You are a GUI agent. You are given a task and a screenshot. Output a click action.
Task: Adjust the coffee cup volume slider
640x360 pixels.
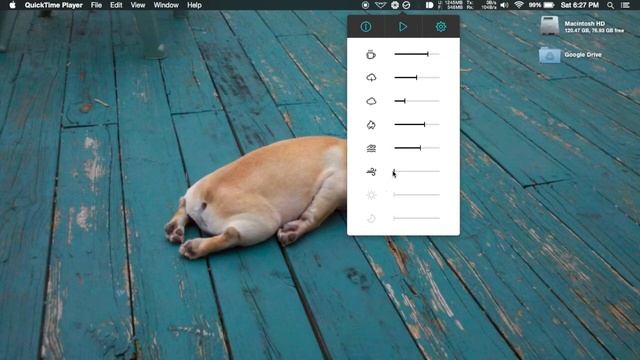point(417,54)
